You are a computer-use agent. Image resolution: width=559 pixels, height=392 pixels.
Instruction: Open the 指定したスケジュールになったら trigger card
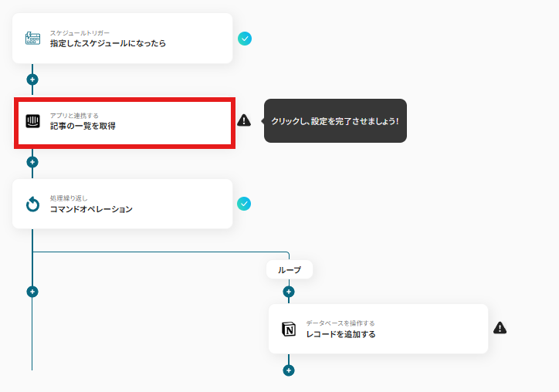[122, 39]
